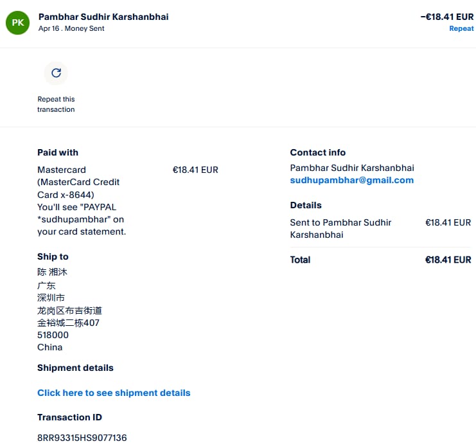The width and height of the screenshot is (476, 448).
Task: Click the Transaction ID heading
Action: point(69,417)
